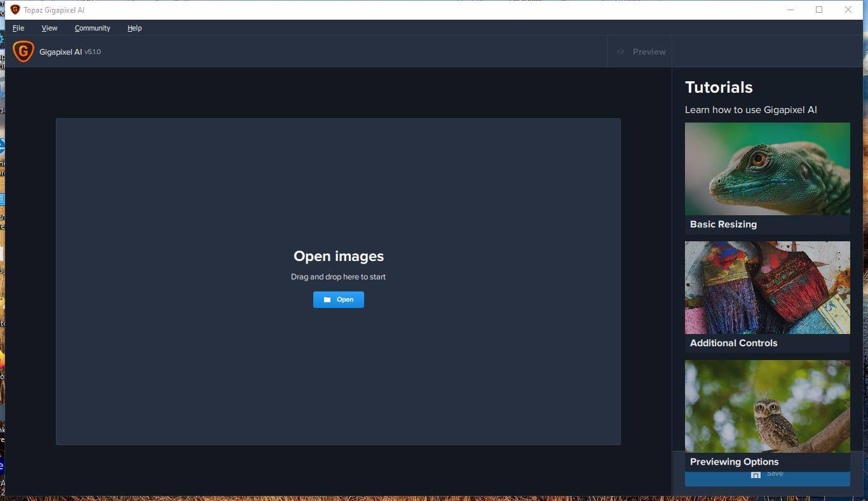Open the Community menu
Viewport: 868px width, 501px height.
[92, 28]
